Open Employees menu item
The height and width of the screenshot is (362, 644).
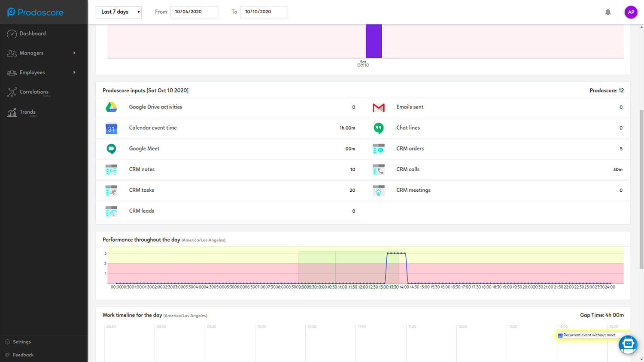click(32, 72)
